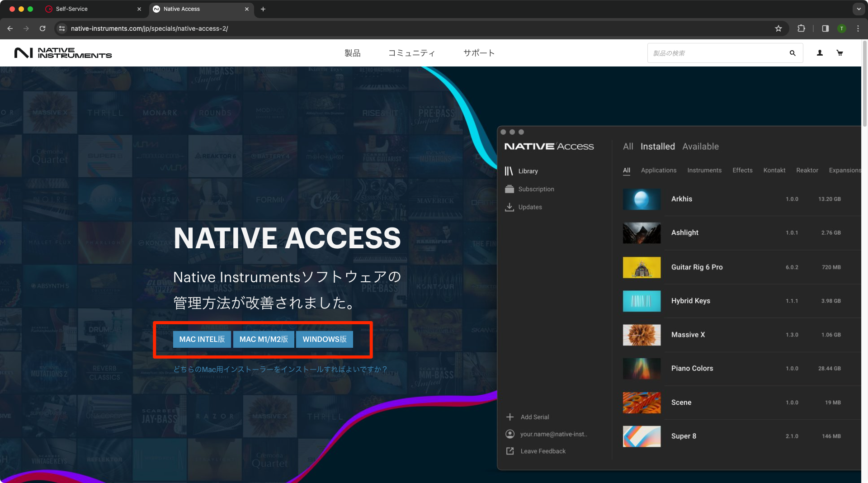Download the WINDOWS版 installer
The width and height of the screenshot is (868, 483).
tap(325, 339)
